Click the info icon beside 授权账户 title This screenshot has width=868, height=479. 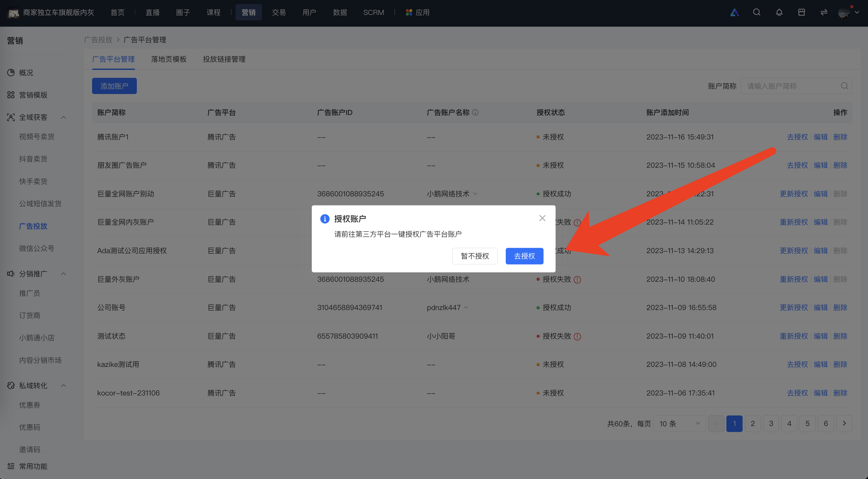coord(324,219)
